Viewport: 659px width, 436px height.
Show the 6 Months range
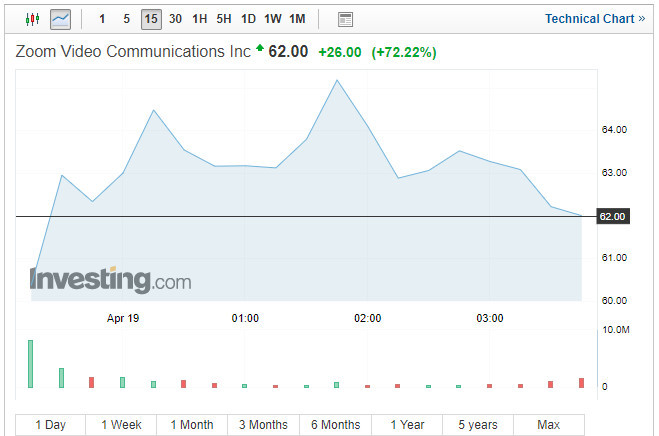coord(335,425)
